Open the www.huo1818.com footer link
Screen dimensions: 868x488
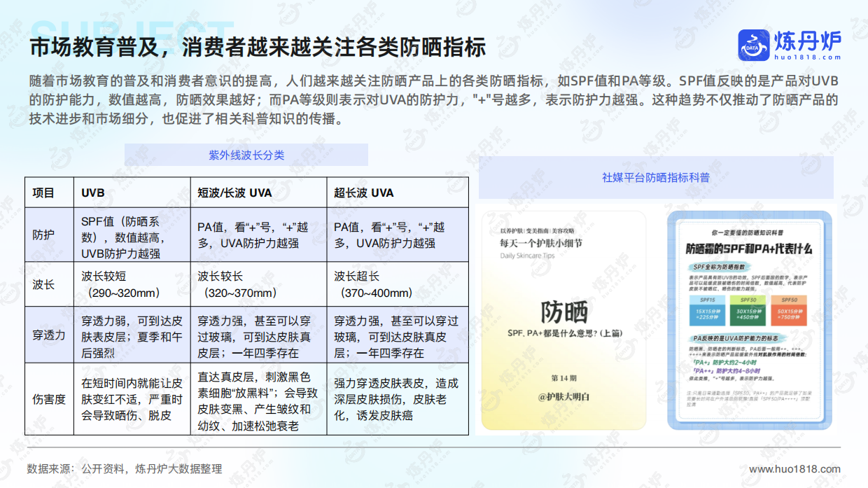(x=794, y=469)
